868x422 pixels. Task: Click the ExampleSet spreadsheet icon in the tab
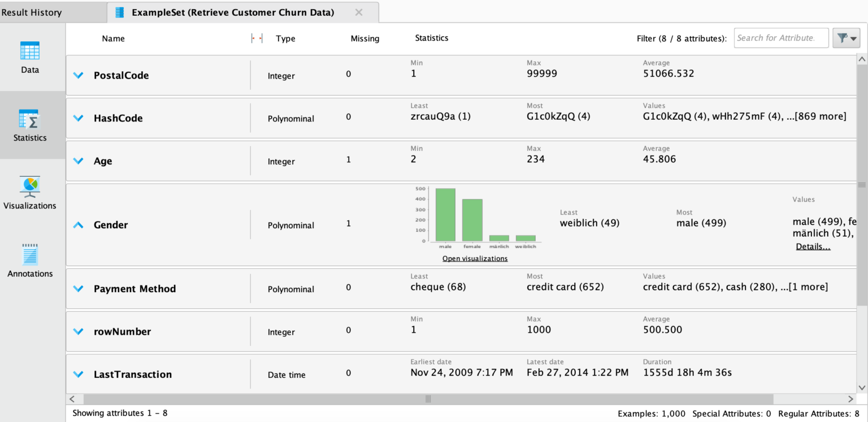(x=119, y=12)
